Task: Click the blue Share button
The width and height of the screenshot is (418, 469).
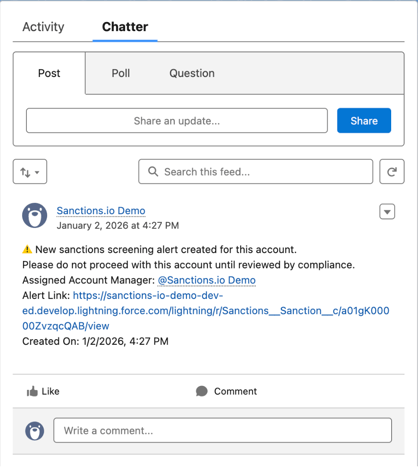Action: (364, 121)
